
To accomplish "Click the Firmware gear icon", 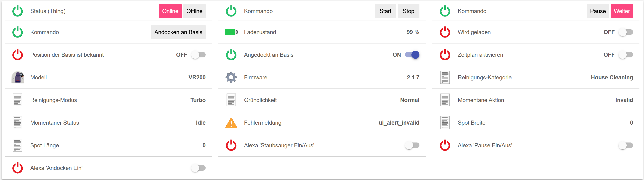I will [x=231, y=77].
